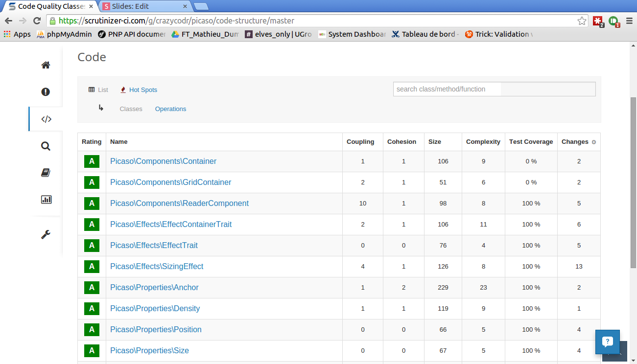This screenshot has width=637, height=364.
Task: Open the help chat question mark button
Action: click(x=607, y=341)
